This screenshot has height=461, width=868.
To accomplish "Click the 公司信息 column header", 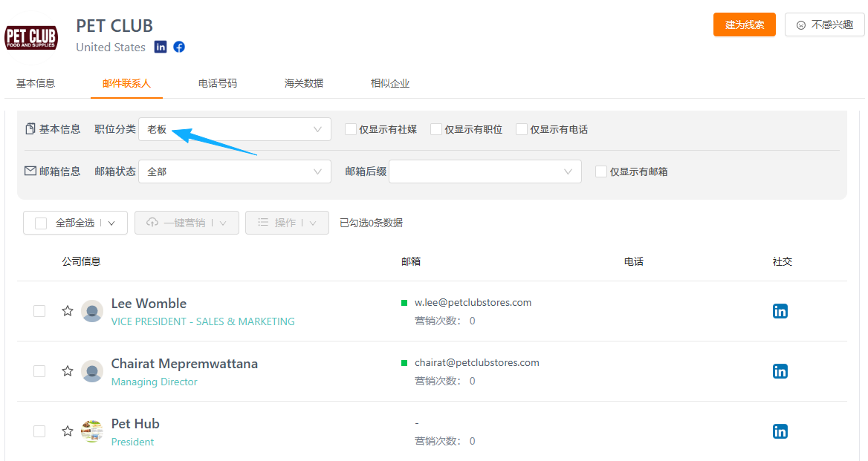I will (x=82, y=261).
